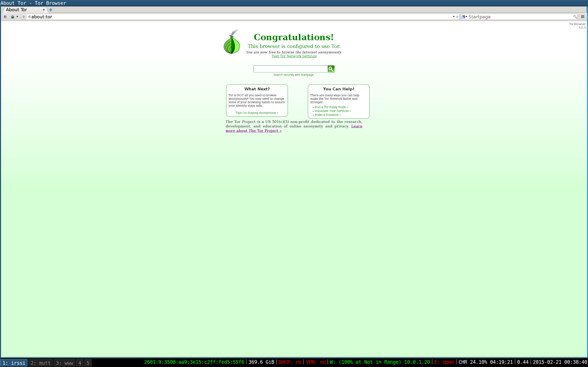
Task: Click Test Tor Network Settings link
Action: pos(294,56)
